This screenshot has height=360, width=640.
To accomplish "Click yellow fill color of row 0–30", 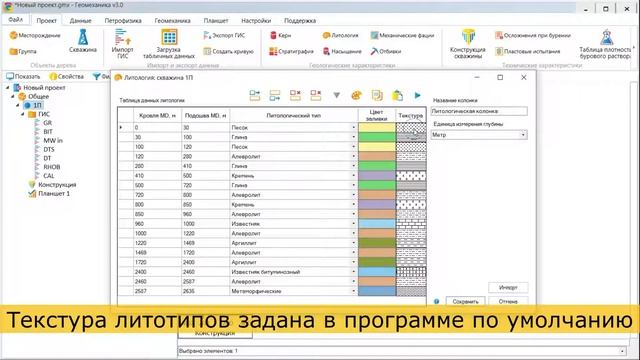I will pyautogui.click(x=377, y=128).
